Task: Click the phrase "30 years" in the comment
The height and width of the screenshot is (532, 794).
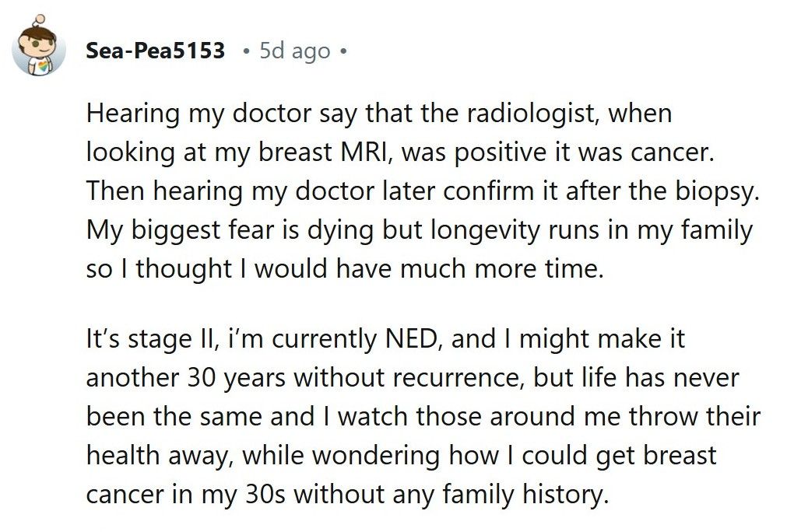Action: coord(237,380)
